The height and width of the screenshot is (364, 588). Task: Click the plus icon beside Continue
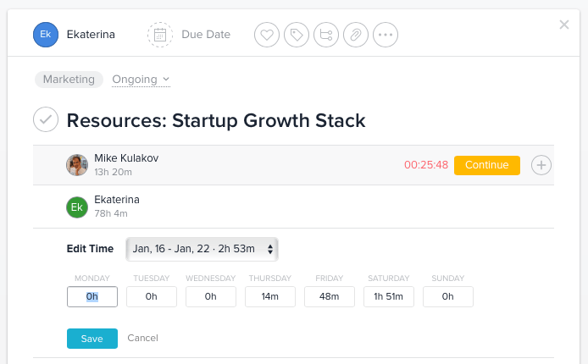pos(541,165)
